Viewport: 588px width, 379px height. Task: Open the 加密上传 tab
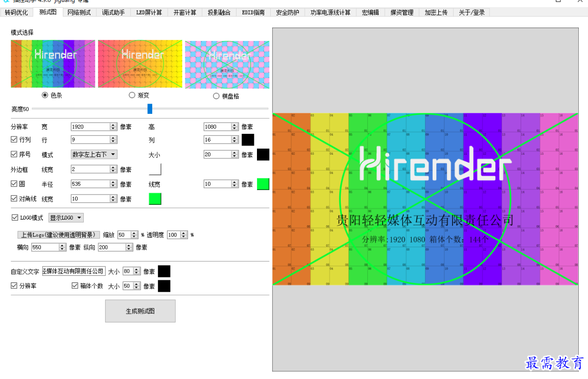point(436,12)
